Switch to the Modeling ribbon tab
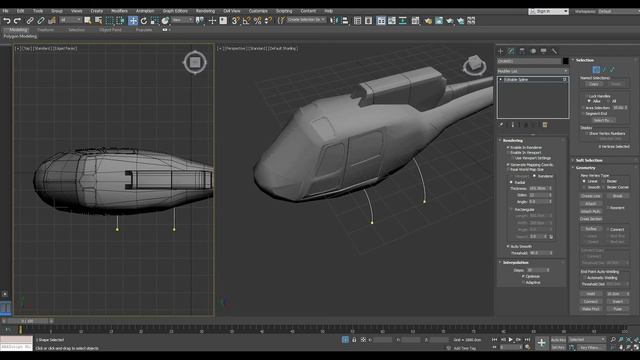The width and height of the screenshot is (640, 360). pyautogui.click(x=18, y=30)
